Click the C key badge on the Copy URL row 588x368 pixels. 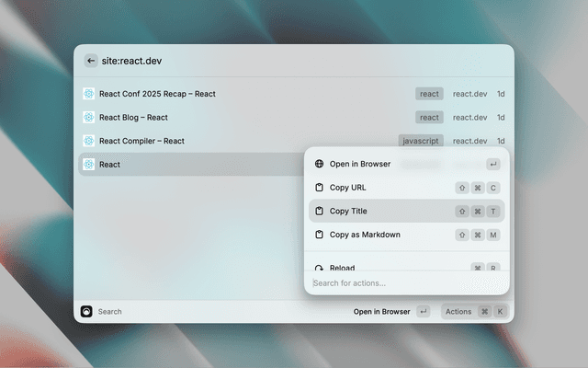pyautogui.click(x=493, y=188)
